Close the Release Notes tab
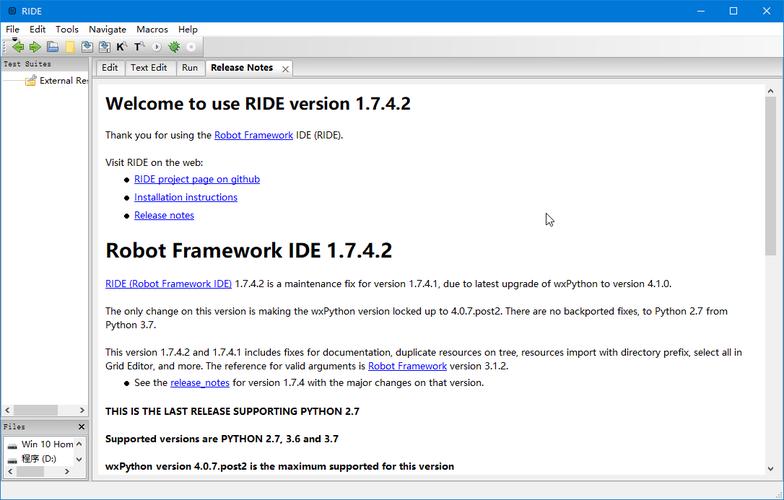This screenshot has width=784, height=500. pos(285,69)
